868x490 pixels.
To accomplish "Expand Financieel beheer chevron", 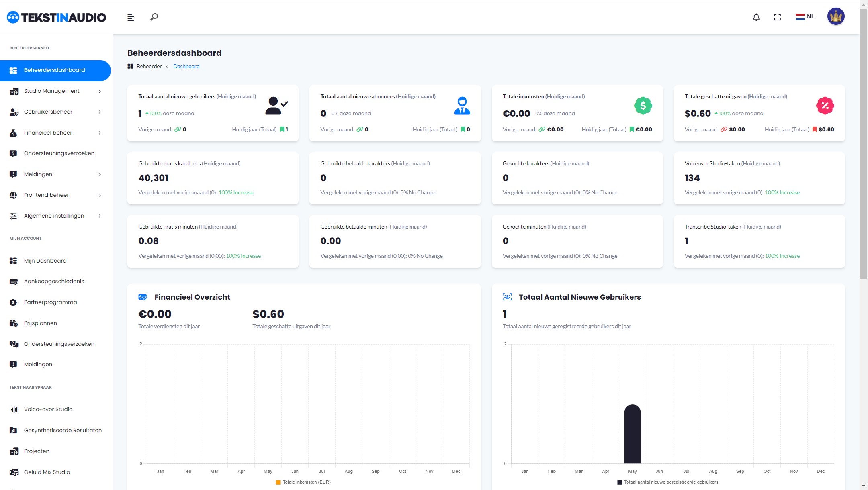I will 100,133.
